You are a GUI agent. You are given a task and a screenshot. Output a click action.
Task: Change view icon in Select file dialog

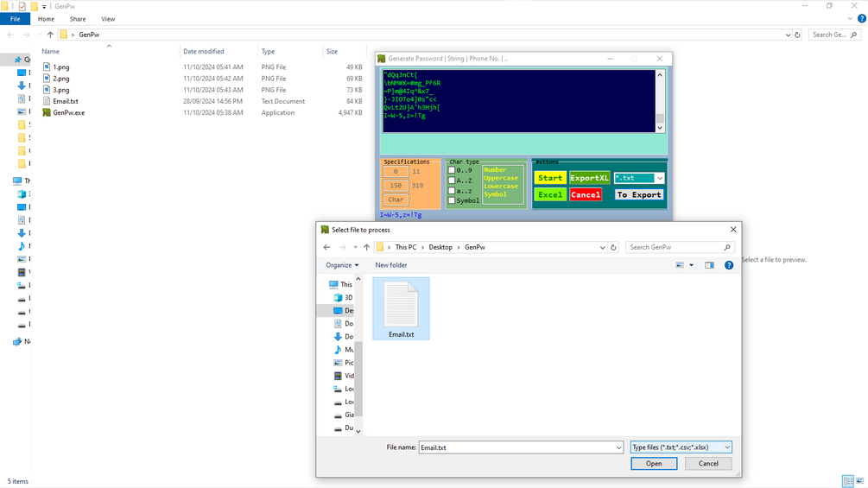[680, 265]
